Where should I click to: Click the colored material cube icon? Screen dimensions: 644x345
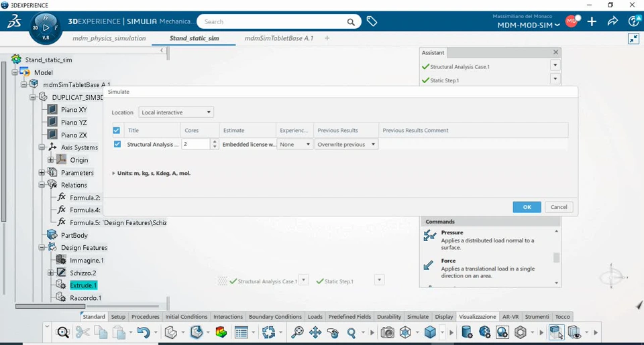click(221, 332)
